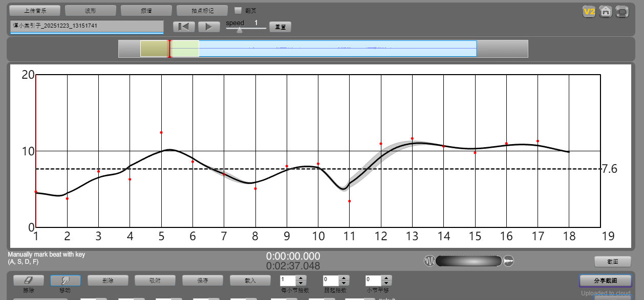Click the small waveform icon left of zoom bar
The width and height of the screenshot is (644, 300).
pos(429,261)
